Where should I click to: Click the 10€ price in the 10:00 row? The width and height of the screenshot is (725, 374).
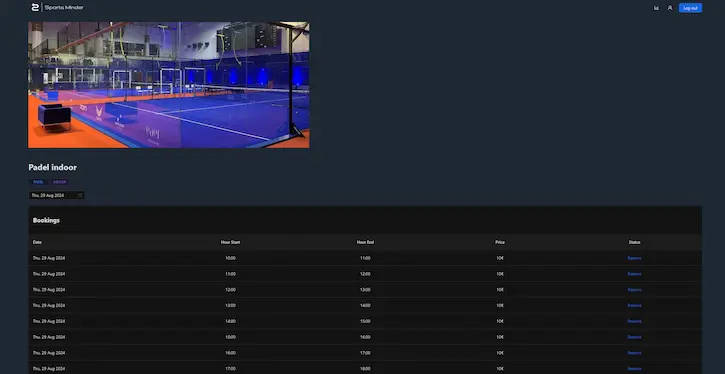tap(500, 258)
